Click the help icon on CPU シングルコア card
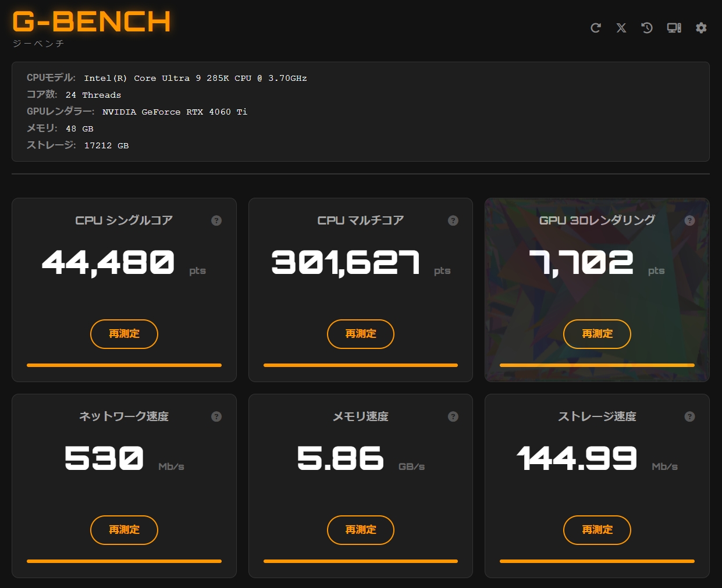Screen dimensions: 722x588 pos(216,220)
